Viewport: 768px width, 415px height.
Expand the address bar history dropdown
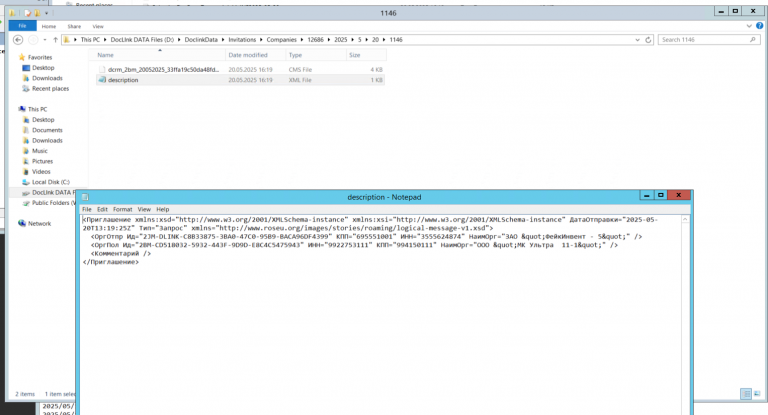(x=637, y=40)
